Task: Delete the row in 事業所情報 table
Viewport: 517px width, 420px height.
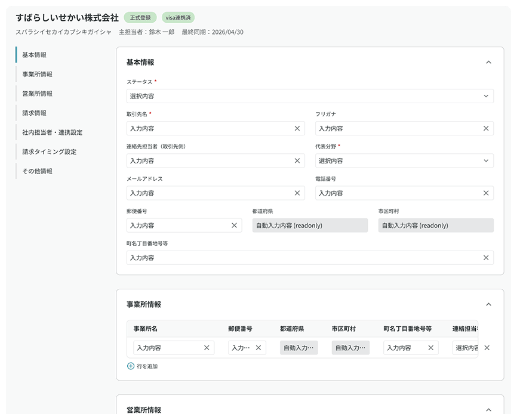Action: coord(487,348)
